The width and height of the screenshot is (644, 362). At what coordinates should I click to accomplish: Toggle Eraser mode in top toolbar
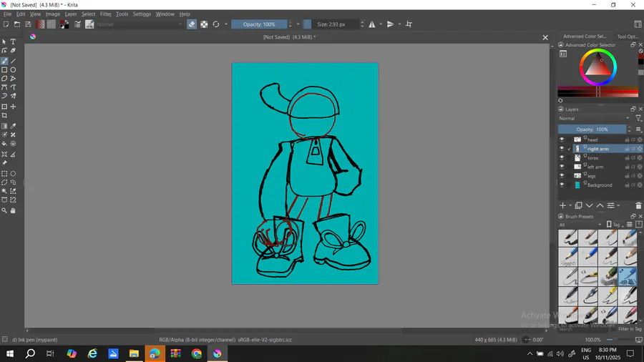point(192,24)
